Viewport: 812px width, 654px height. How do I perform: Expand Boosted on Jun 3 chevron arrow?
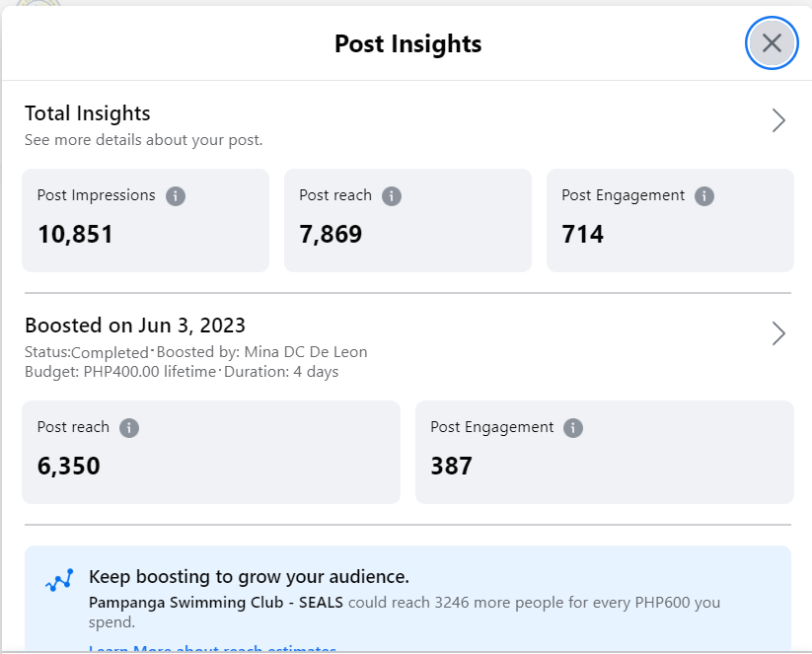[778, 333]
